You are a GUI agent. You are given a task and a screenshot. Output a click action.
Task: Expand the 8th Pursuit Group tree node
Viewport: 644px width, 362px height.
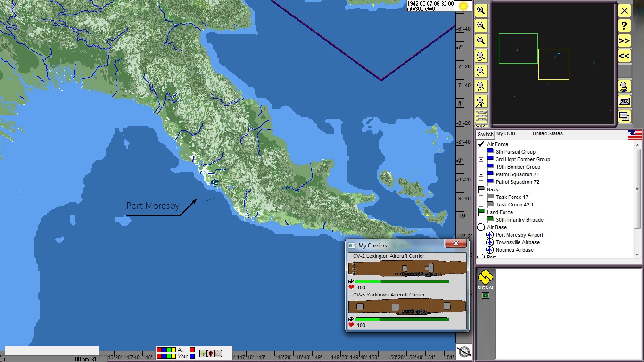pos(482,152)
